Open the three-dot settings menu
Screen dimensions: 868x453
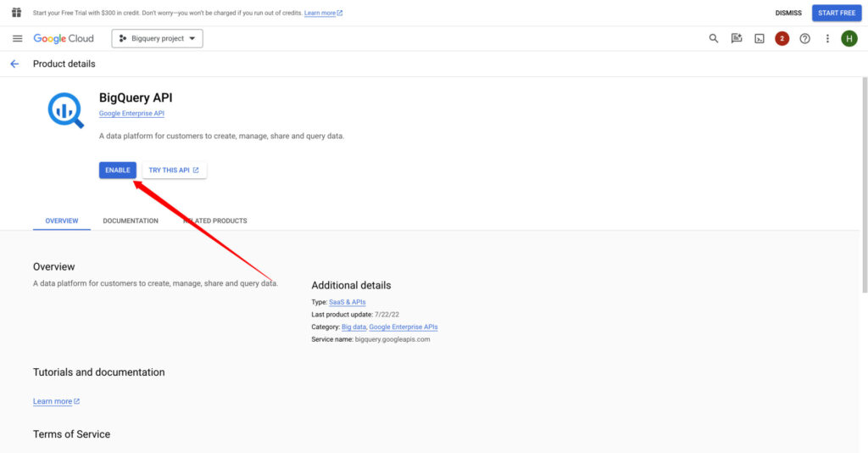click(x=827, y=38)
